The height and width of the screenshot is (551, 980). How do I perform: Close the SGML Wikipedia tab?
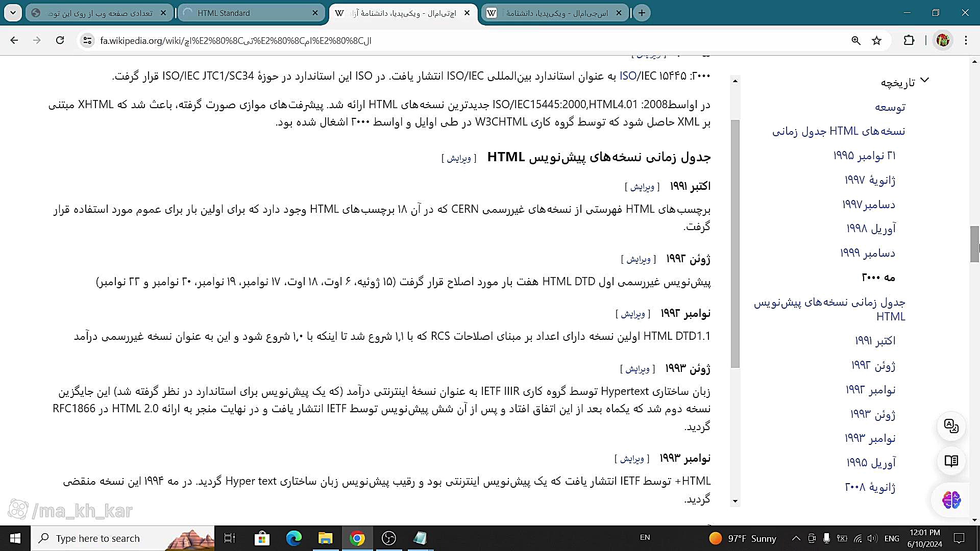coord(619,13)
